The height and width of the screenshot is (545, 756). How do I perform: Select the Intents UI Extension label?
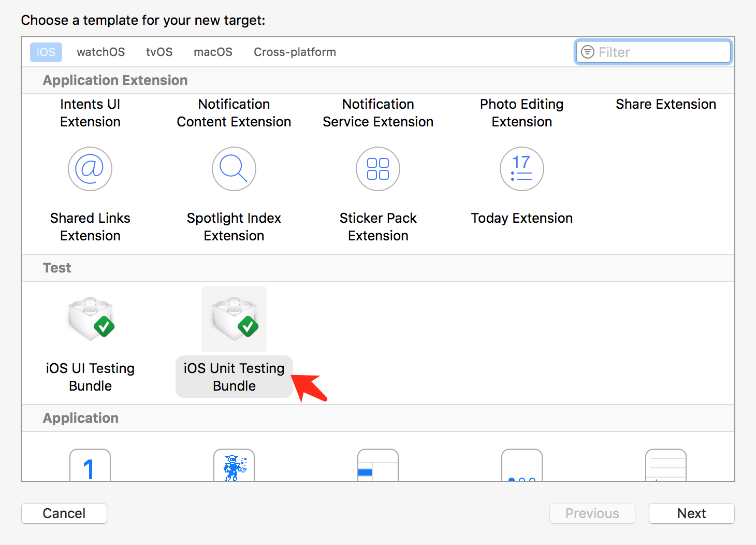pos(90,113)
